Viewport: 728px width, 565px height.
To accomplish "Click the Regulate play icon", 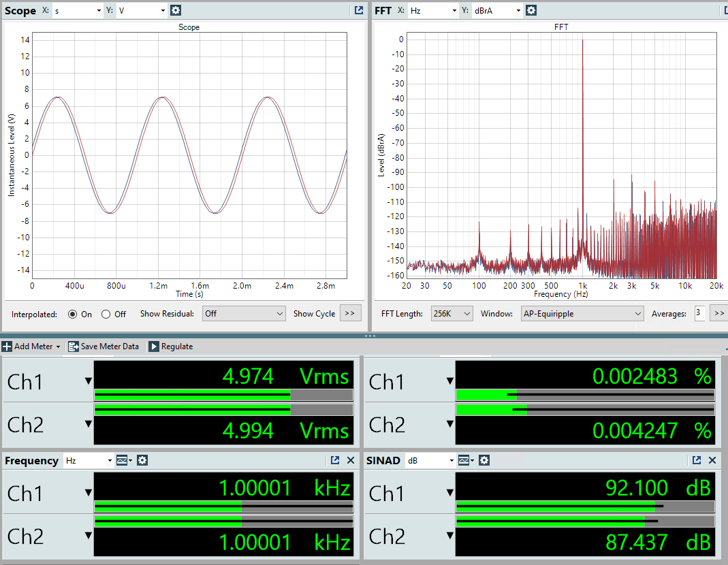I will (x=154, y=346).
